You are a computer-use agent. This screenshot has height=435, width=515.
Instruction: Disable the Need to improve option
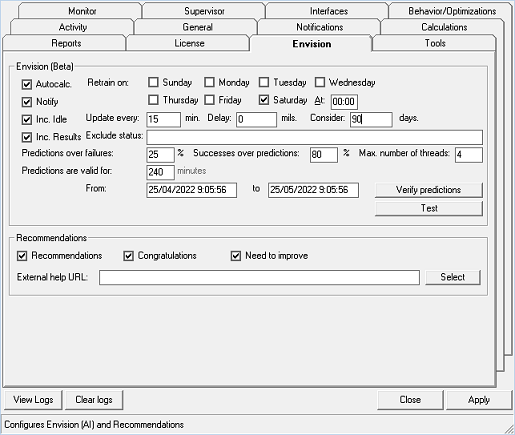coord(236,256)
